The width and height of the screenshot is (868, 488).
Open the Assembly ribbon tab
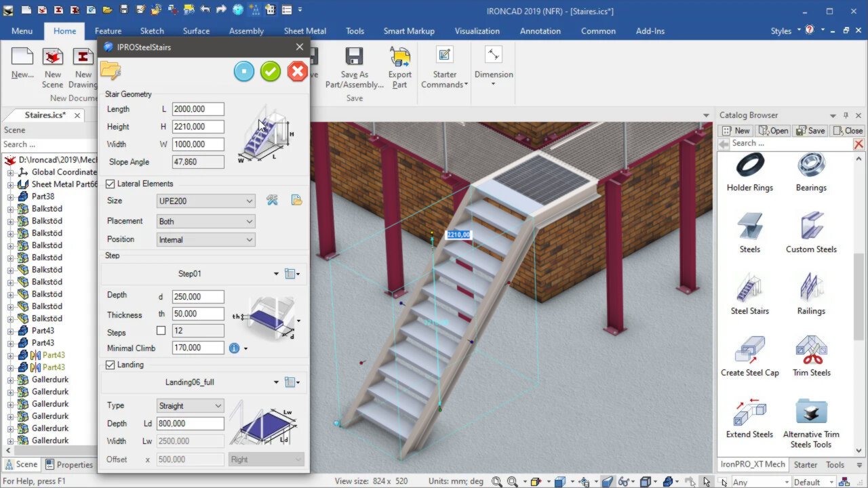246,31
